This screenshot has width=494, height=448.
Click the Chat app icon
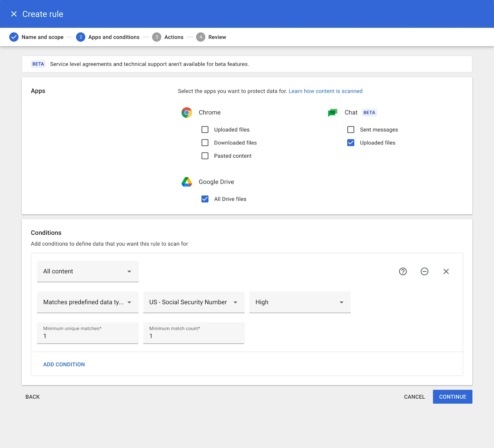333,112
